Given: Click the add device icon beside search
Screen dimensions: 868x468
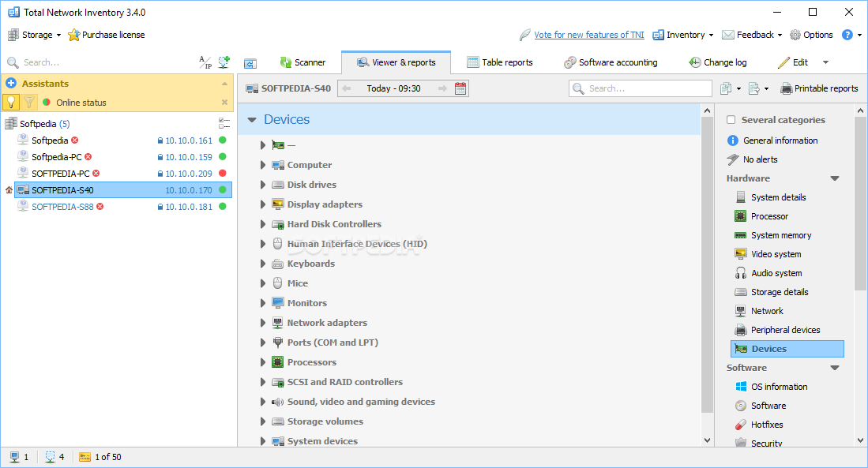Looking at the screenshot, I should (x=224, y=62).
